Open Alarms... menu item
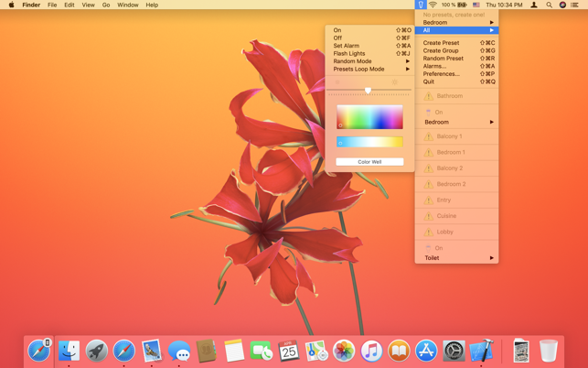This screenshot has width=588, height=368. (x=456, y=66)
